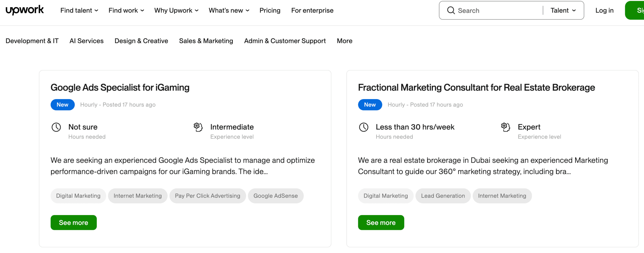Click the Intermediate experience level head icon

(x=198, y=127)
